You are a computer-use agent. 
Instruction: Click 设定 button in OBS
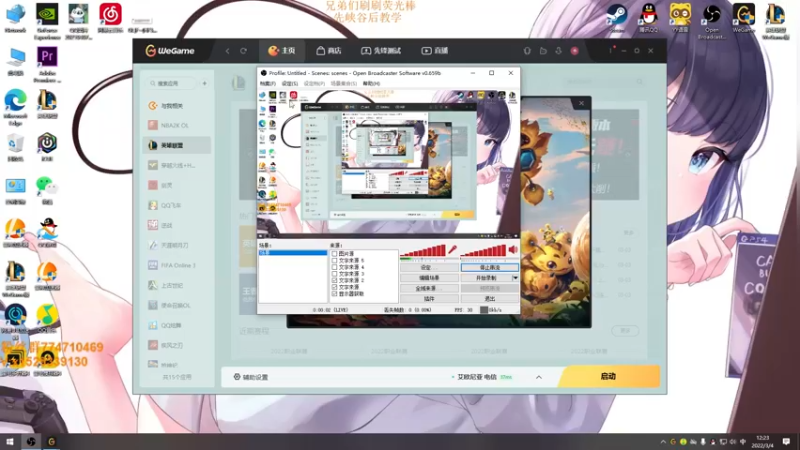[x=429, y=267]
